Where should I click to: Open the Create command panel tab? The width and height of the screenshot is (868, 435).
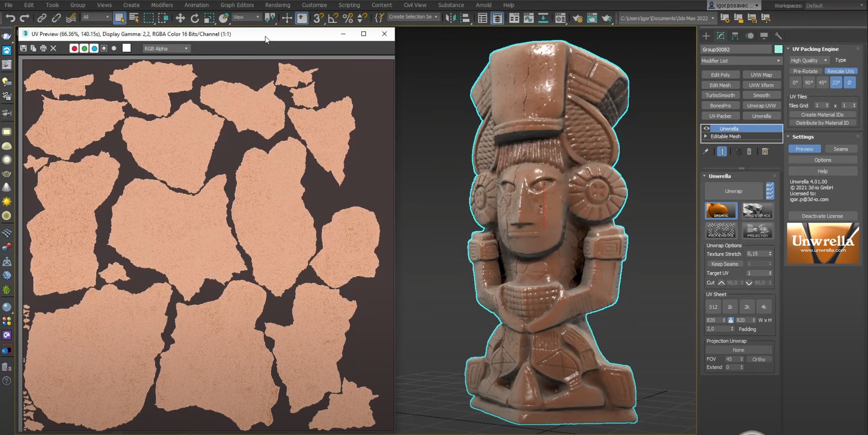coord(706,36)
